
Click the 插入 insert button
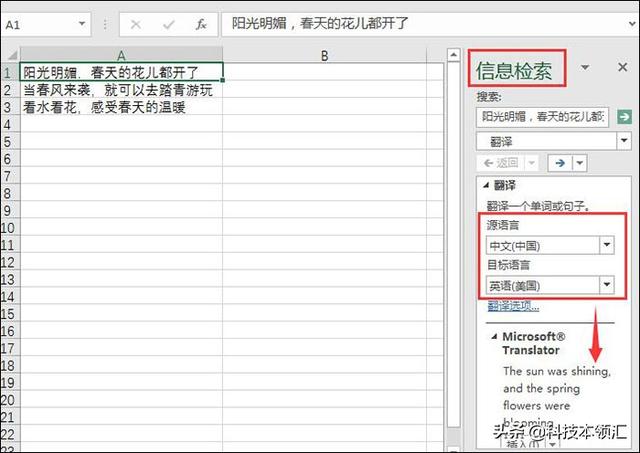525,444
